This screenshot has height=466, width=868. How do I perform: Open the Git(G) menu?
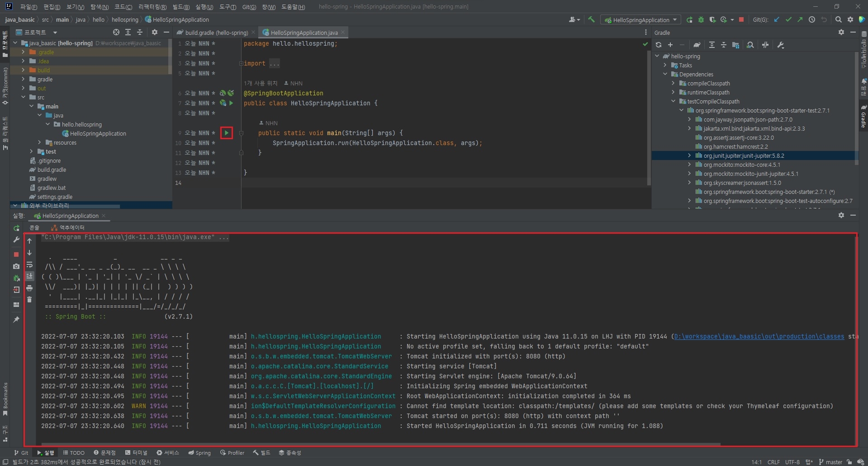click(249, 7)
